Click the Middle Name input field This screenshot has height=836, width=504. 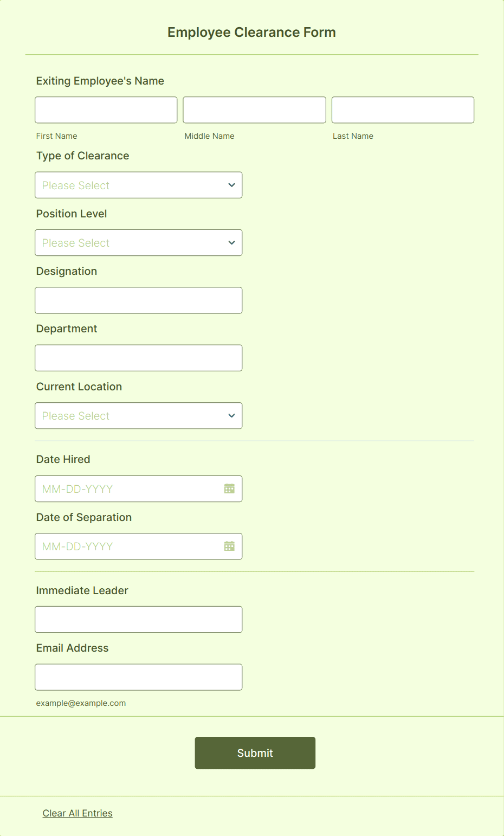[254, 110]
